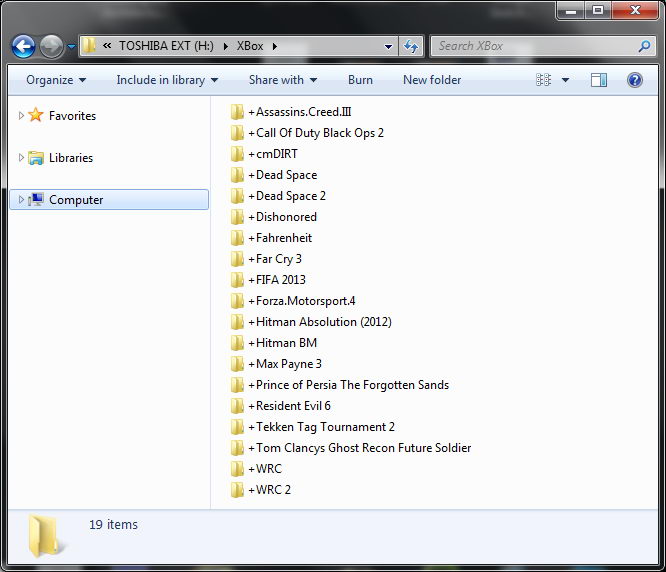666x572 pixels.
Task: Click the +cmDIRT folder icon
Action: (x=237, y=154)
